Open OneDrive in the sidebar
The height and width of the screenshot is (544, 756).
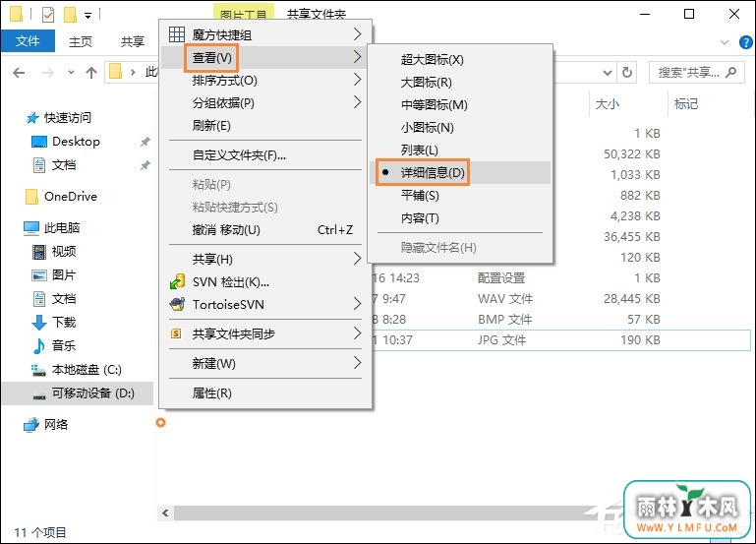[x=71, y=197]
